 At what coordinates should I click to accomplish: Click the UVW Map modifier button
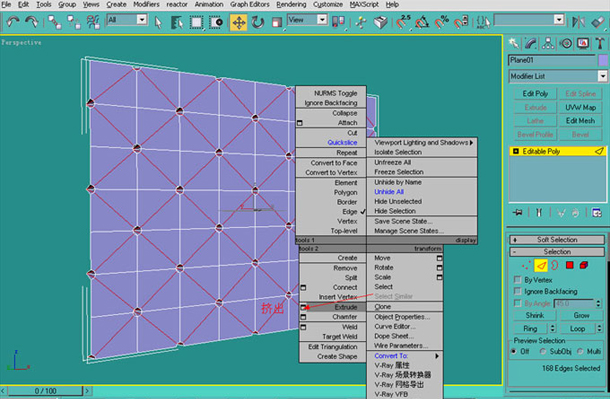coord(580,107)
